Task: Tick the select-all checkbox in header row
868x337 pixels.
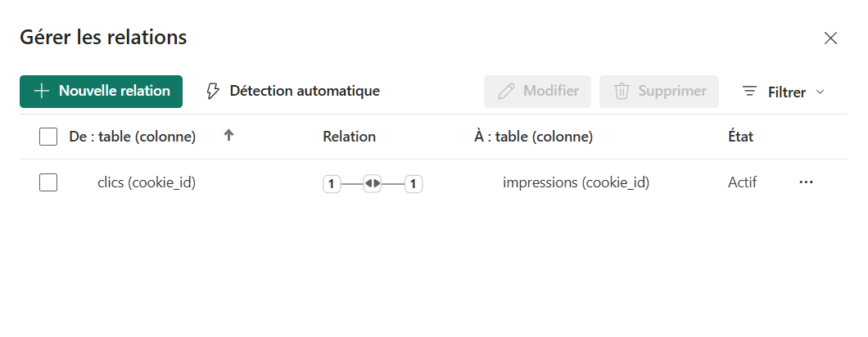Action: point(48,137)
